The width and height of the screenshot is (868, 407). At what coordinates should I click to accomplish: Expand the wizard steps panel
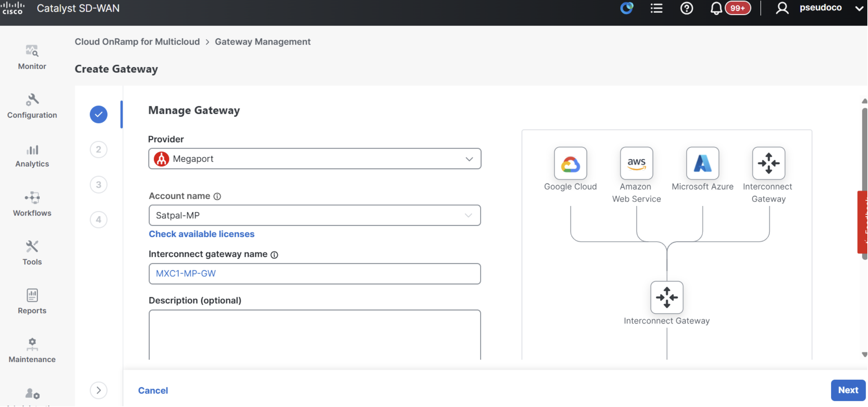click(98, 390)
